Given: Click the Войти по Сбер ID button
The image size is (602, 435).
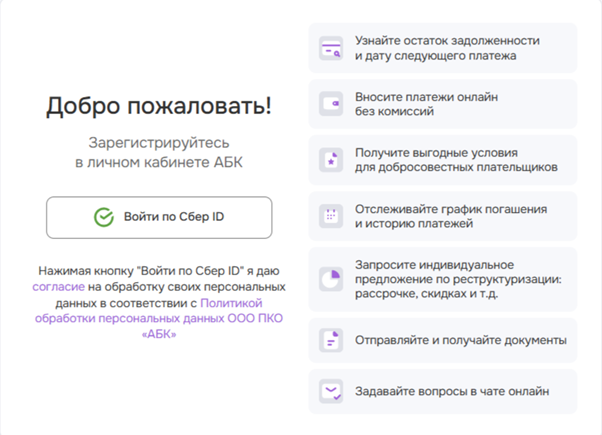Looking at the screenshot, I should point(159,217).
